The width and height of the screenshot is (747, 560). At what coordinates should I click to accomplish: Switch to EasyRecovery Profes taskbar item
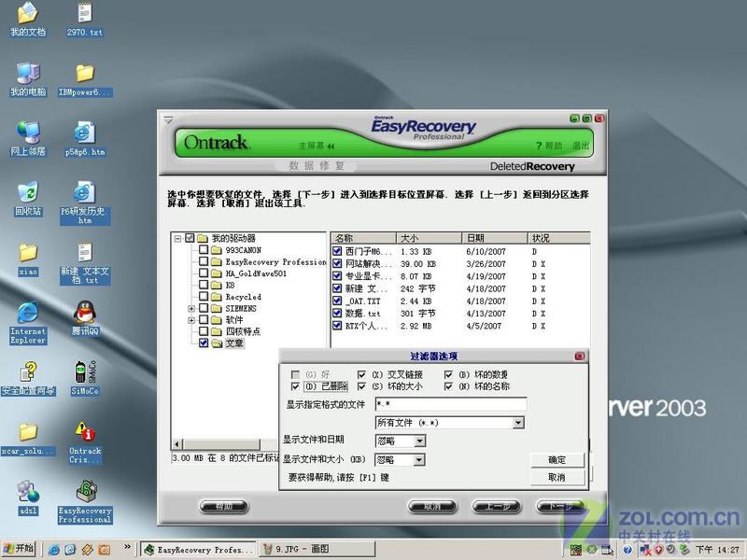click(x=199, y=550)
